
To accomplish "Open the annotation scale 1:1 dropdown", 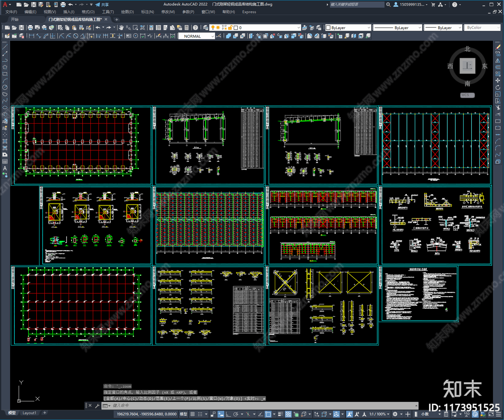I will pos(379,414).
